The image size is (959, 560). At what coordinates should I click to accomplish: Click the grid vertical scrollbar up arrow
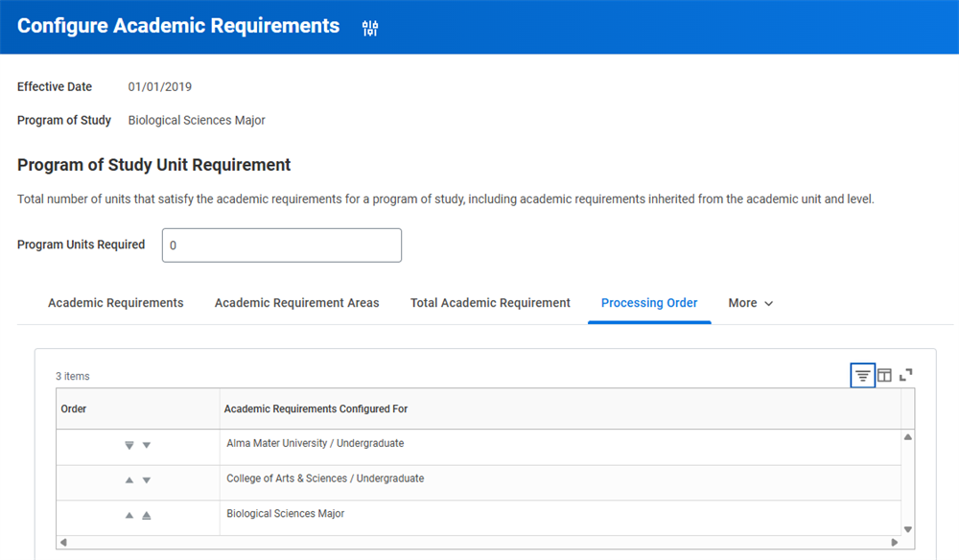point(907,437)
